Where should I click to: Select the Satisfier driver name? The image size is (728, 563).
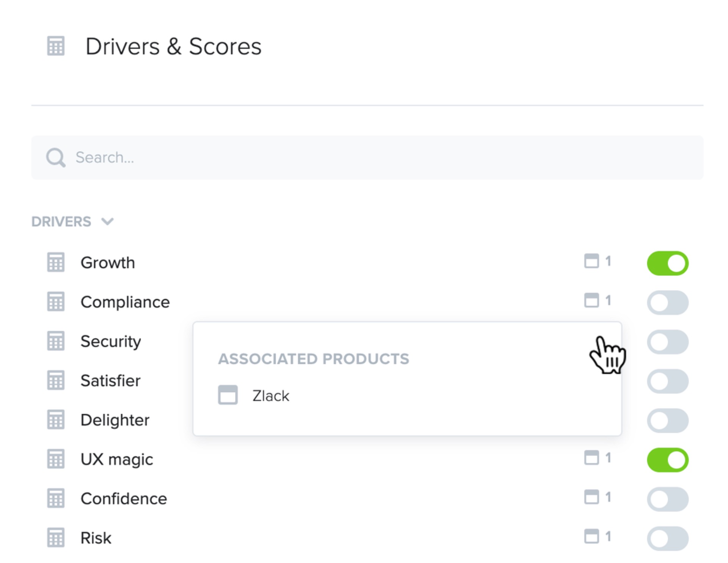point(110,381)
